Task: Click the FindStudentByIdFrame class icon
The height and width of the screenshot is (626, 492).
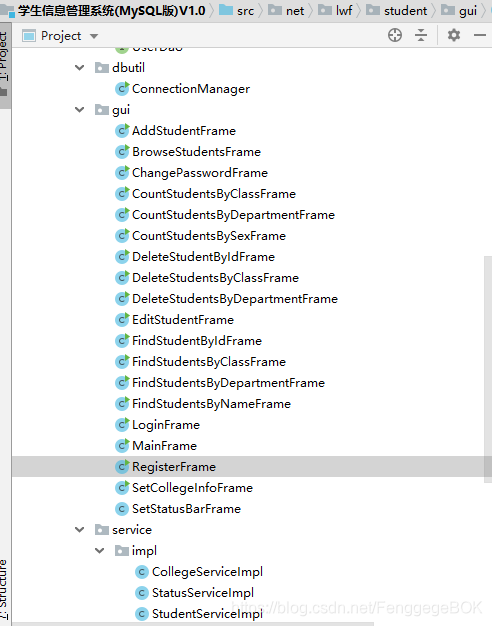Action: 122,341
